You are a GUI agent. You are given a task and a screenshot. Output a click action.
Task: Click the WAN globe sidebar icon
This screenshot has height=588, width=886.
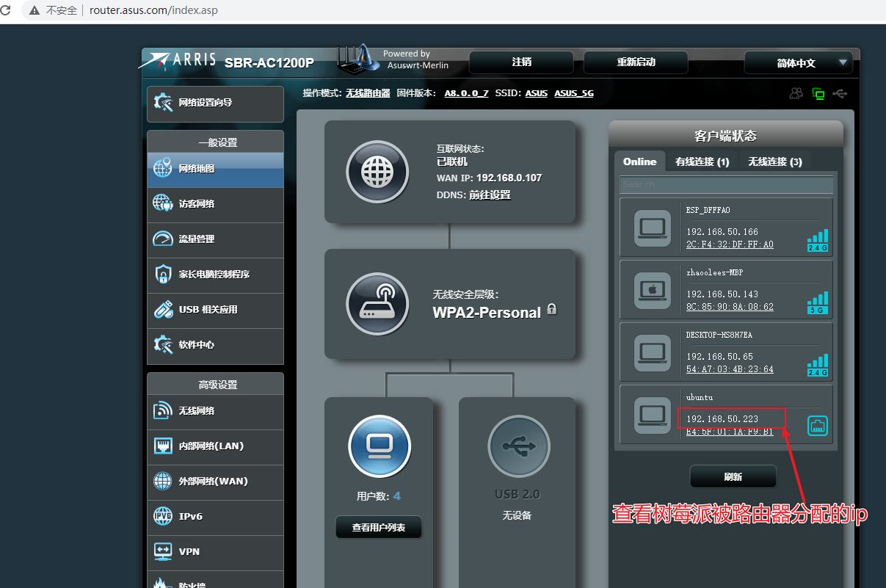click(163, 482)
